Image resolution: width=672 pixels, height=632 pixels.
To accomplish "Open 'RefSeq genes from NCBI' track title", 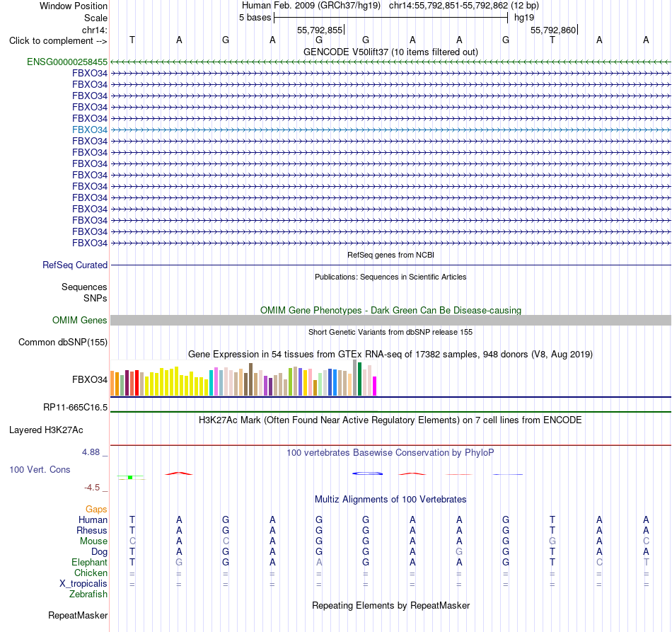I will pos(390,255).
